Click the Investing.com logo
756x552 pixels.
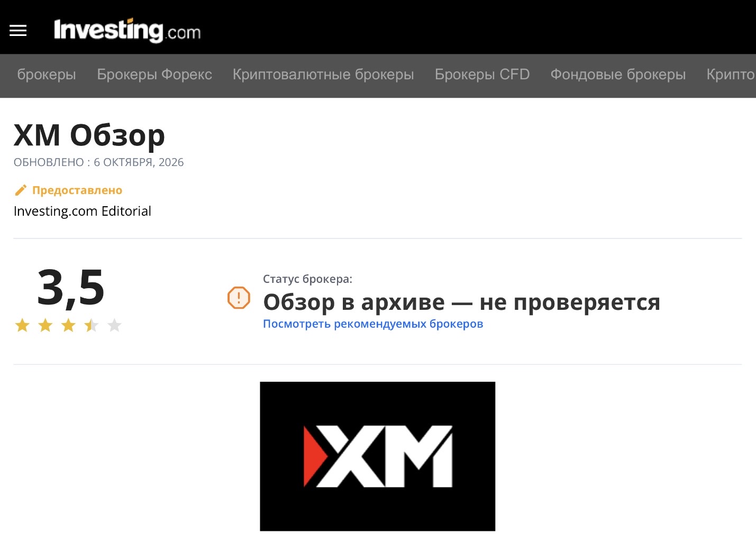(x=127, y=30)
